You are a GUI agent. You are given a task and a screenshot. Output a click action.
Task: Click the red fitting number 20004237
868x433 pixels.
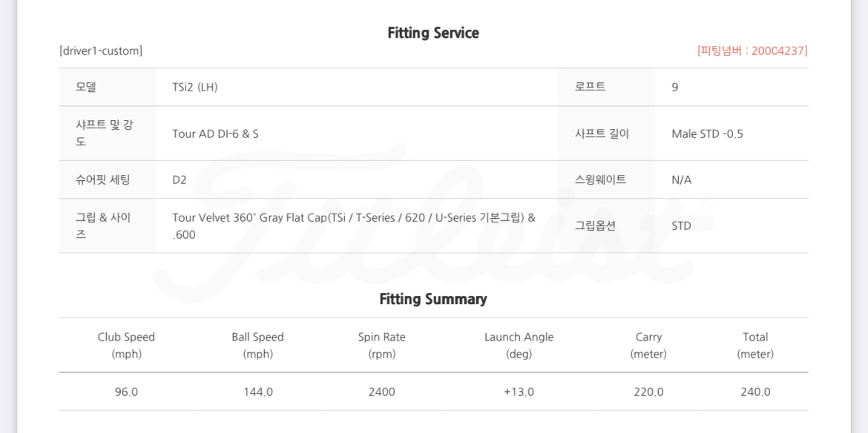click(x=752, y=51)
